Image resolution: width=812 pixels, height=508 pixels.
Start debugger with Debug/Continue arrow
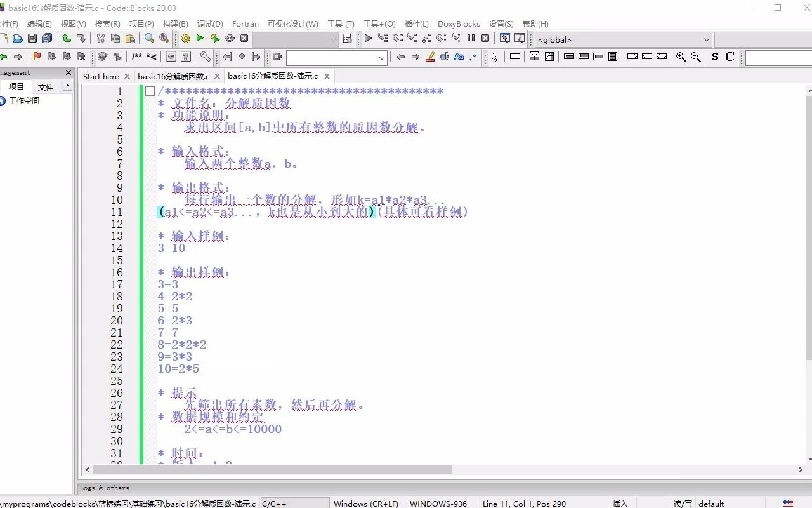(x=368, y=38)
